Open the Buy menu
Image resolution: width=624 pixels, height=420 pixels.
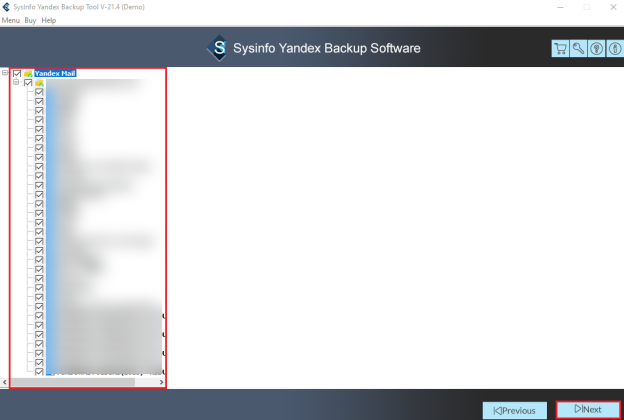pos(30,20)
